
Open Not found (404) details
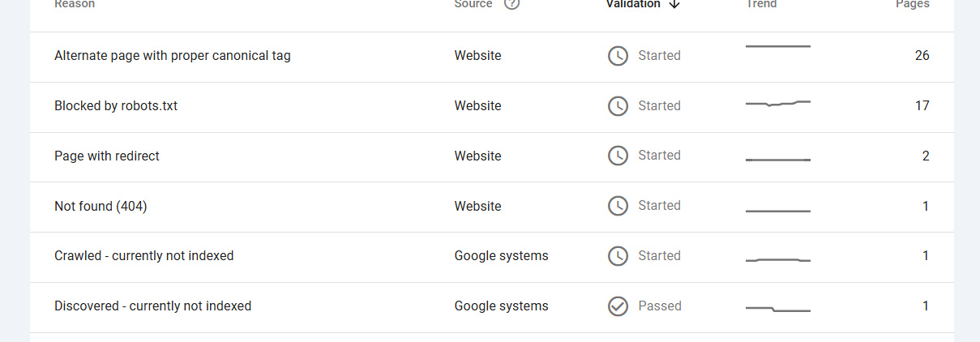[x=101, y=207]
